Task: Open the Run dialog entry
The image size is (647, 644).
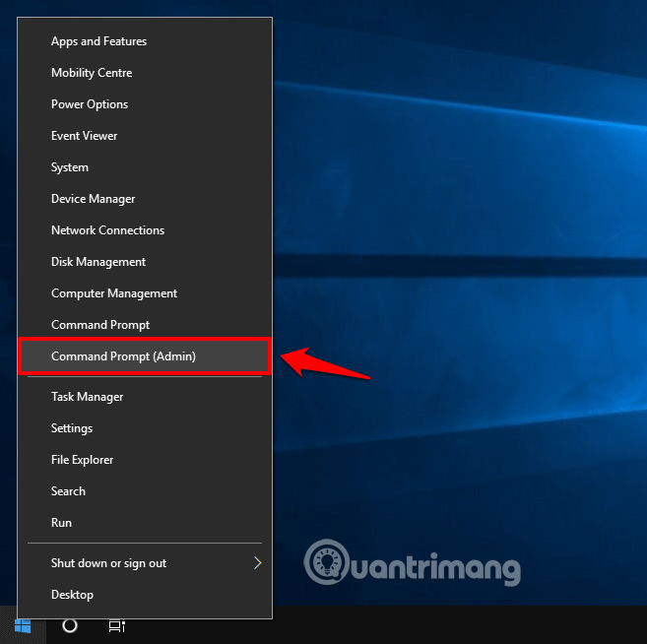Action: pyautogui.click(x=145, y=523)
